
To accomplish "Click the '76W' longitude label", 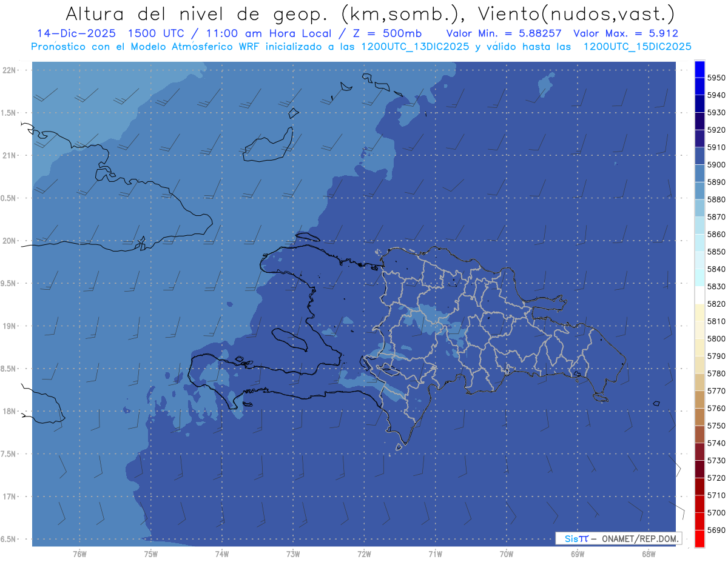I will click(79, 554).
